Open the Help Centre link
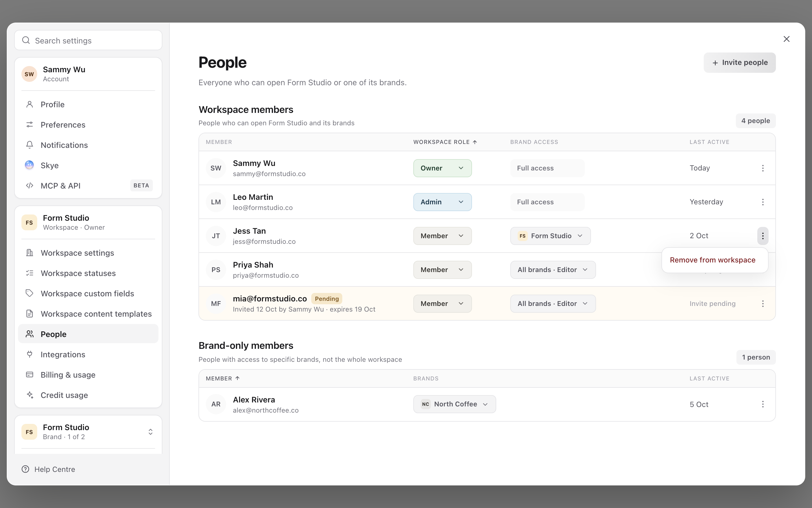 tap(48, 469)
